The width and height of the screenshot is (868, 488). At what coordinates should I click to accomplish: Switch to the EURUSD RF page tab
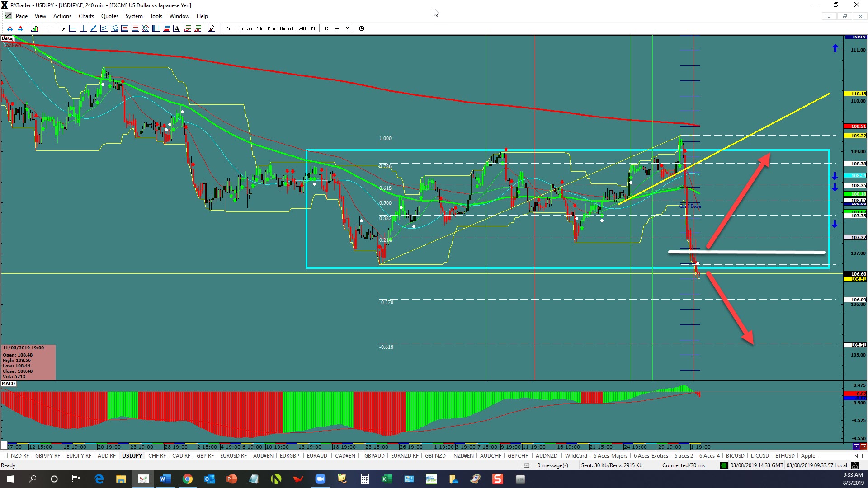(233, 456)
